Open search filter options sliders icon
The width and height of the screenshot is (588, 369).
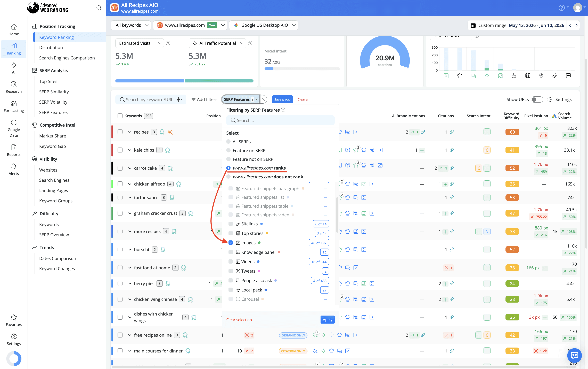[179, 99]
